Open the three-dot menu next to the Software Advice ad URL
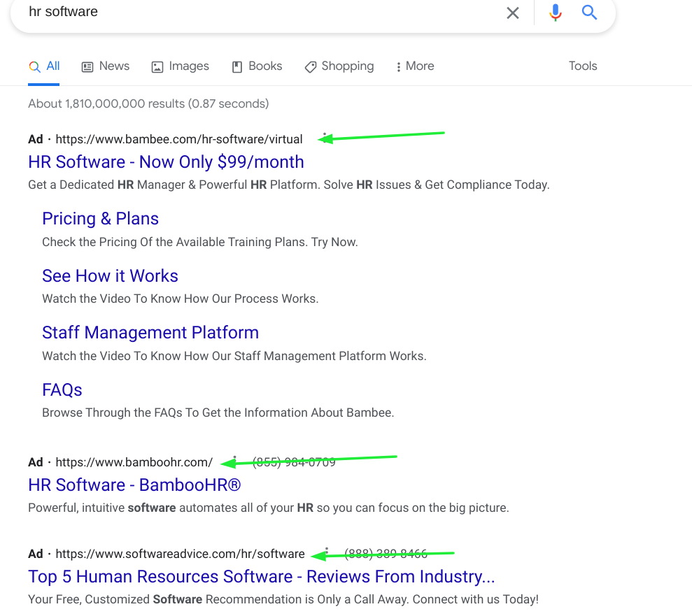Screen dimensions: 692x616 (x=326, y=553)
